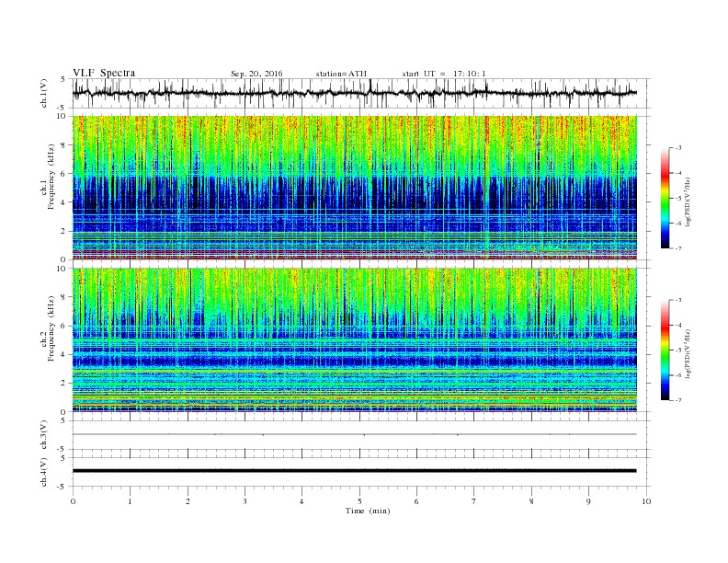Click the "8" kHz tick on ch.1 frequency axis
This screenshot has width=728, height=563.
point(63,145)
